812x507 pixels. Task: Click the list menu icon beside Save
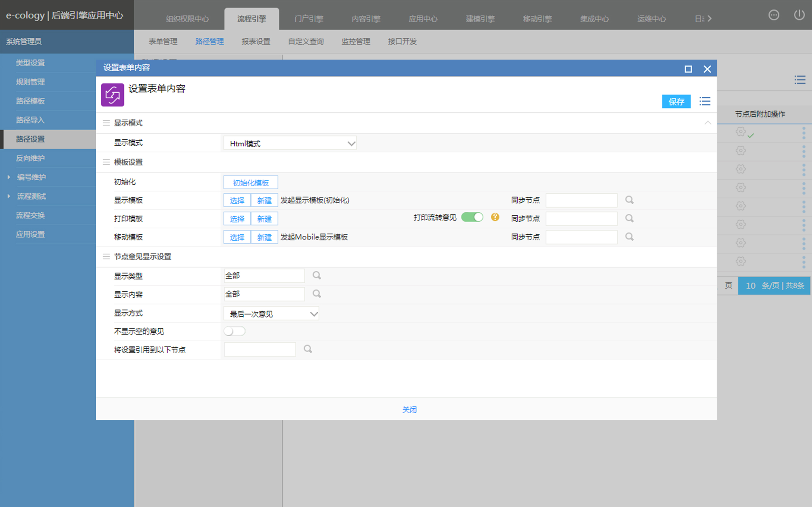click(x=704, y=101)
